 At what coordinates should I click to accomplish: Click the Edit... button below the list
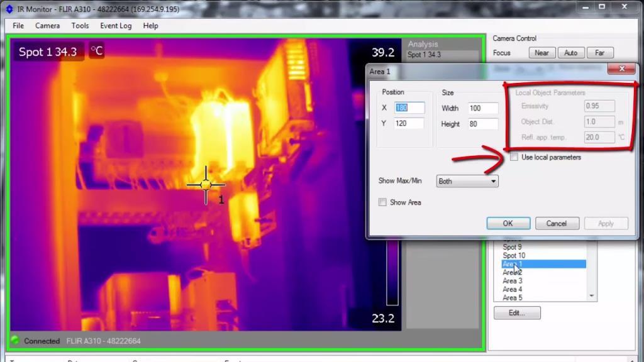pyautogui.click(x=516, y=312)
